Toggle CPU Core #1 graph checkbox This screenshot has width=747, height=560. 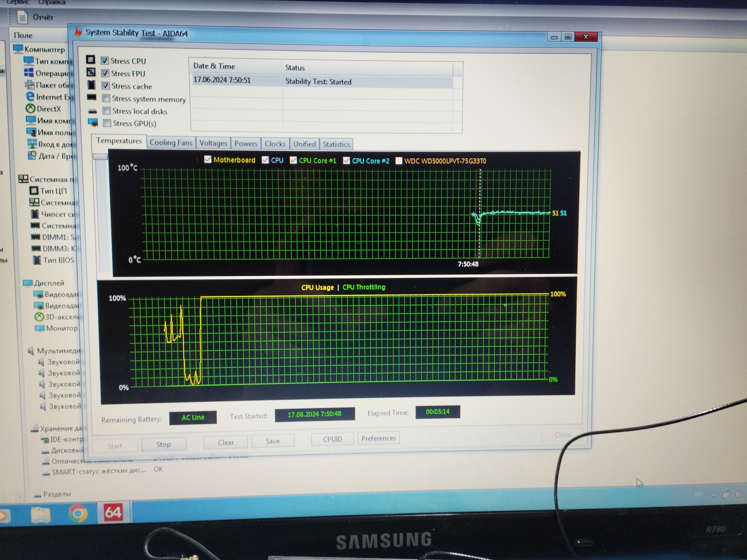pyautogui.click(x=293, y=160)
